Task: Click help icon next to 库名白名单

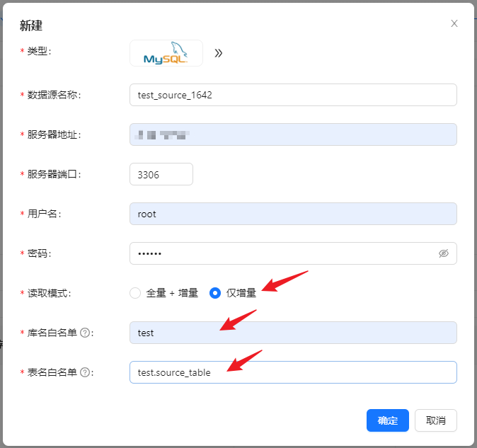Action: click(84, 333)
